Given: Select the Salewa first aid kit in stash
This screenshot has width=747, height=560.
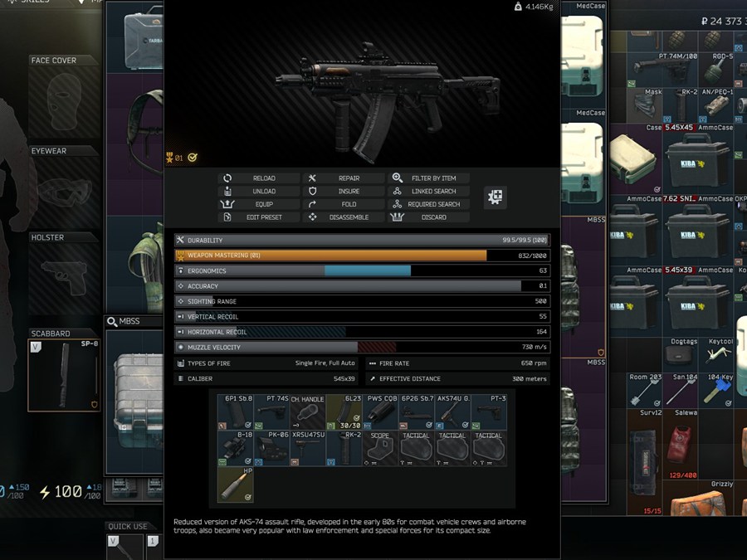Looking at the screenshot, I should point(681,445).
